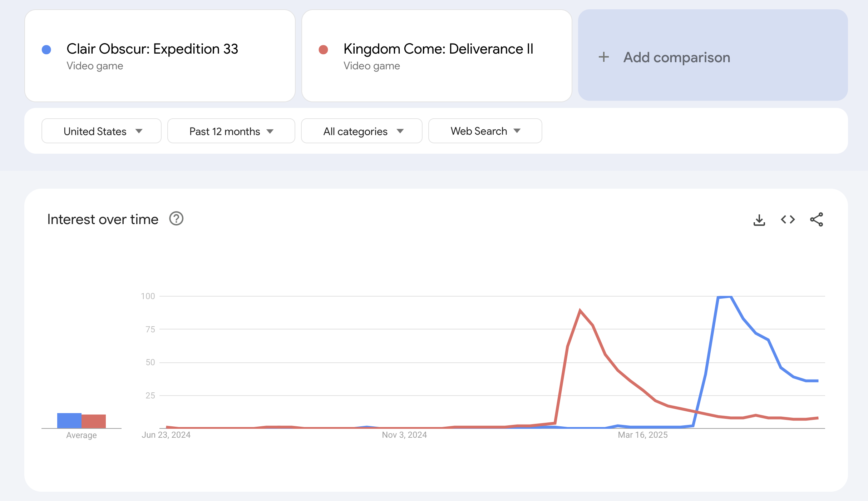Click the 50 y-axis value
This screenshot has height=501, width=868.
pos(151,362)
